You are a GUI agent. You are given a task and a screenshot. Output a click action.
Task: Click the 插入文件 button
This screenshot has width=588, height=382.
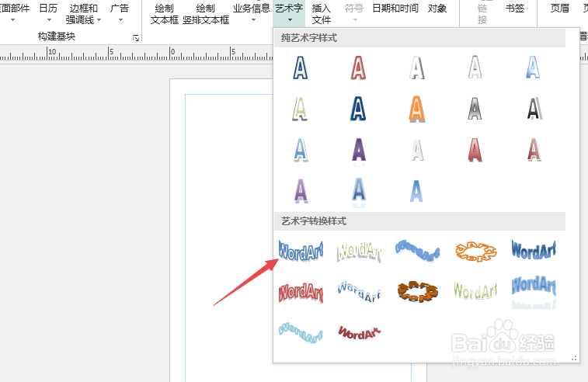[x=322, y=13]
